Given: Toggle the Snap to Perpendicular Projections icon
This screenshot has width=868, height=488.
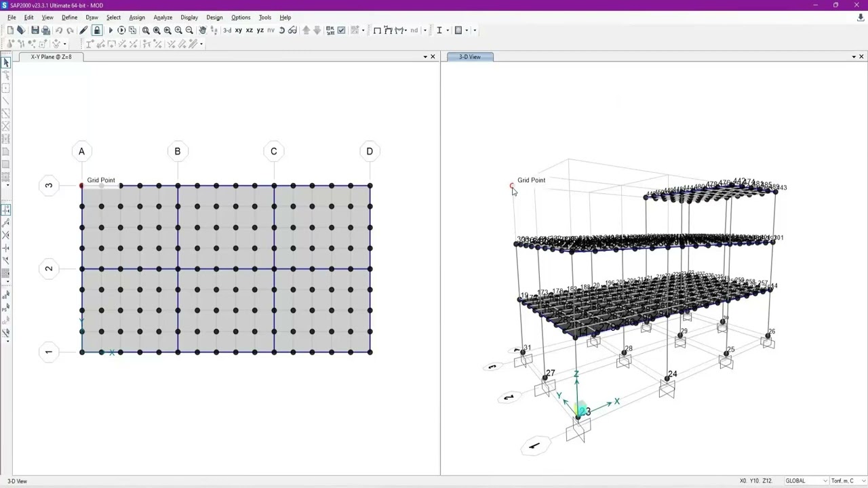Looking at the screenshot, I should [6, 248].
